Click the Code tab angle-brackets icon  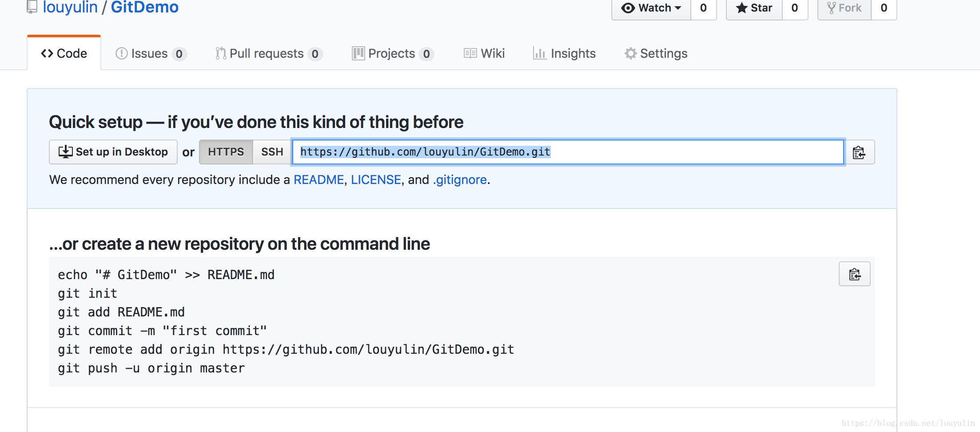coord(47,53)
